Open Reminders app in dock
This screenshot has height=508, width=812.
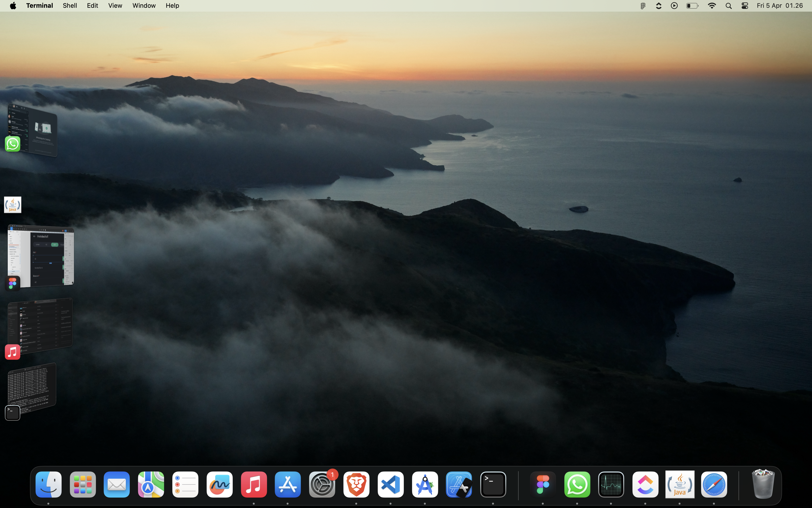(x=185, y=485)
